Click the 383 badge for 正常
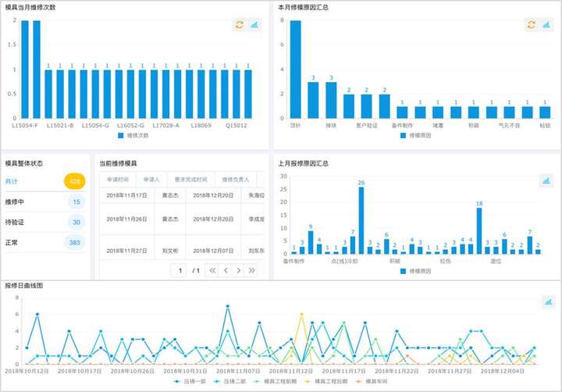The width and height of the screenshot is (562, 392). (75, 242)
